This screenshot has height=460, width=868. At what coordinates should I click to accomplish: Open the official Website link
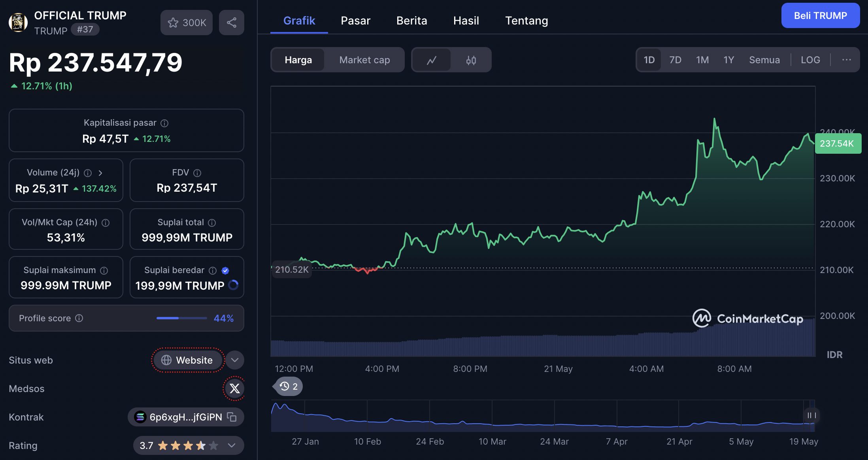tap(188, 360)
